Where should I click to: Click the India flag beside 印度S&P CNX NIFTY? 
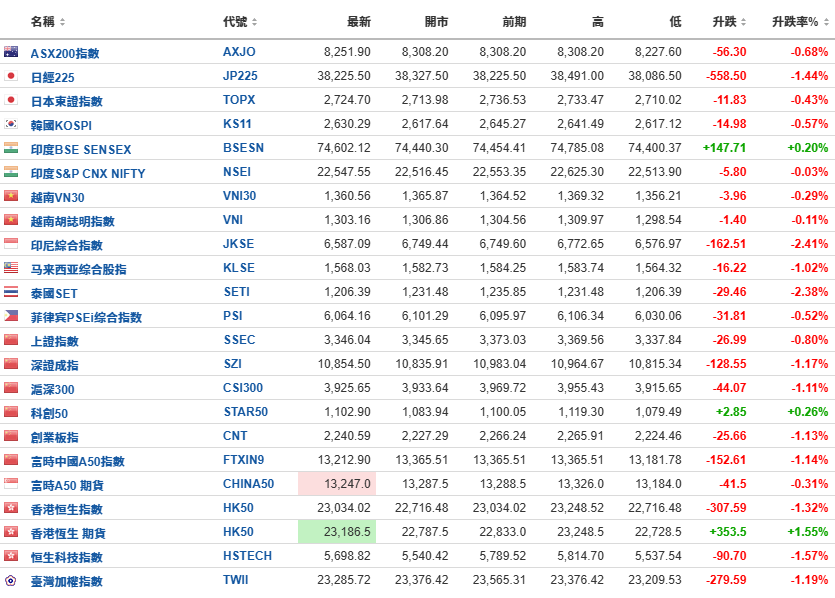pyautogui.click(x=11, y=171)
